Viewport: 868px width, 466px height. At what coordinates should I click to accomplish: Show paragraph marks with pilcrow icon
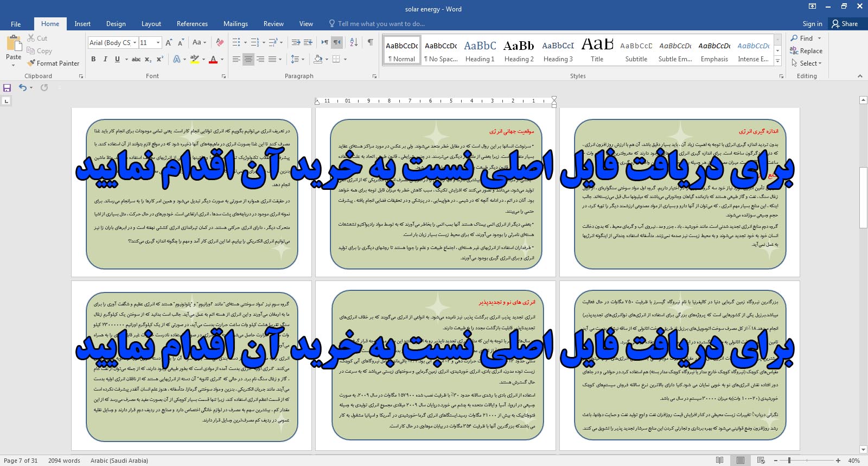370,42
